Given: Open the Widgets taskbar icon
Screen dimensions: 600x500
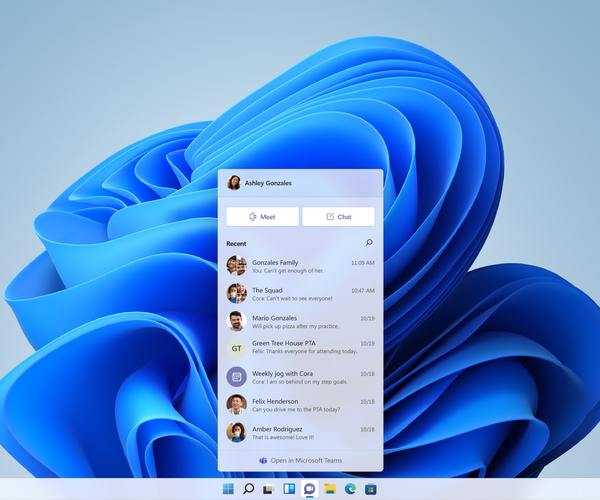Looking at the screenshot, I should pyautogui.click(x=289, y=489).
